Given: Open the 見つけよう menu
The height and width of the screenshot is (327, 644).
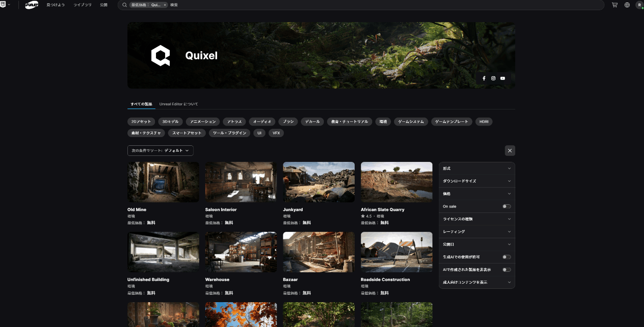Looking at the screenshot, I should point(56,5).
